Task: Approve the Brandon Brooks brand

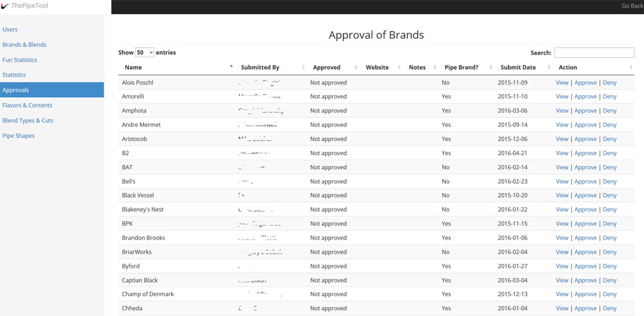Action: (585, 238)
